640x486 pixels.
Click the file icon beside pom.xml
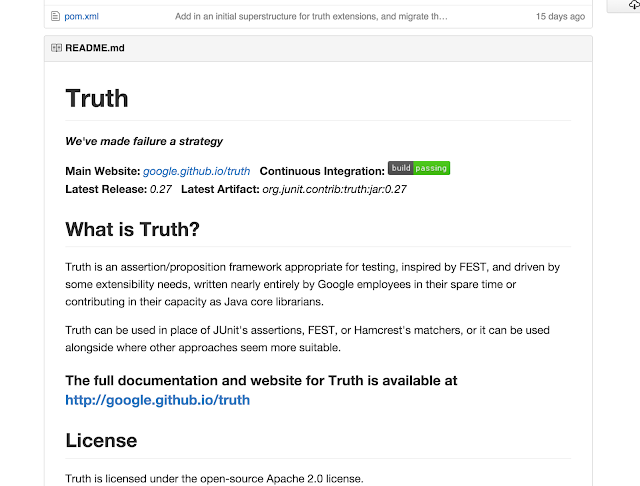point(55,16)
